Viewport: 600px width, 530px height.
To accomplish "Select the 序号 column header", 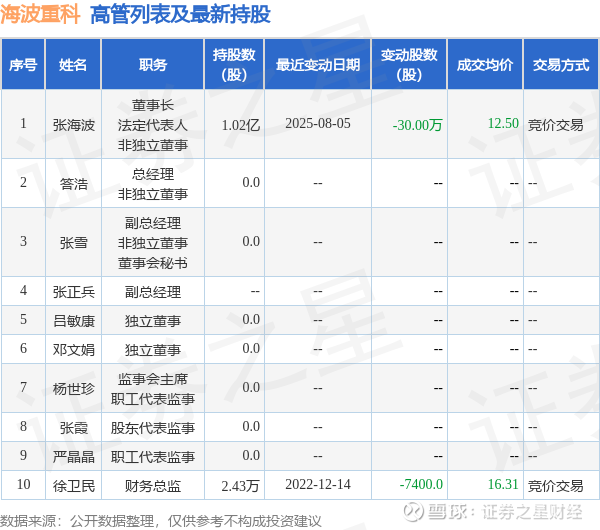I will (x=23, y=64).
